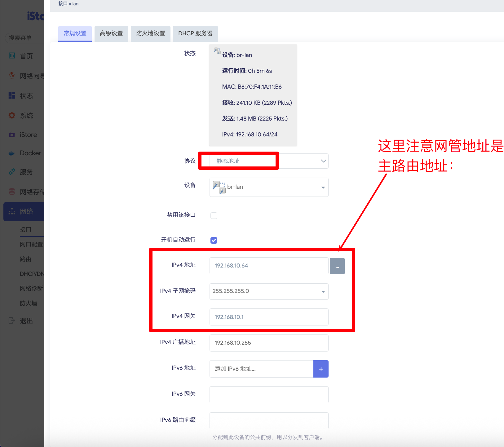Image resolution: width=504 pixels, height=447 pixels.
Task: Open iStore via its bag icon
Action: [12, 135]
